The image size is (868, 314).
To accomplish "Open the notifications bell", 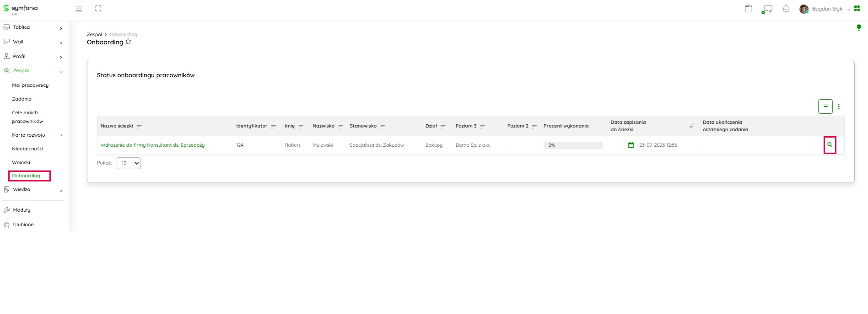I will point(786,9).
